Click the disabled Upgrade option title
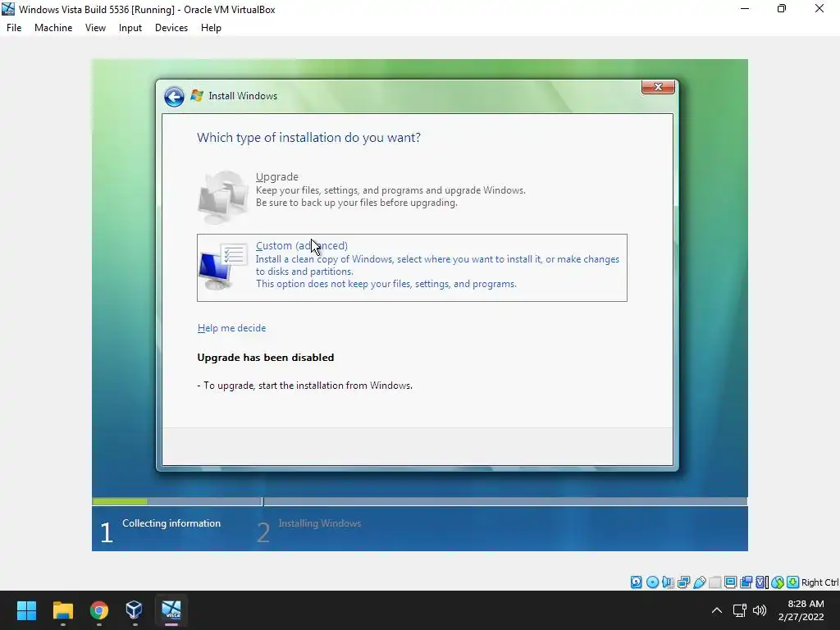The height and width of the screenshot is (630, 840). [x=277, y=177]
